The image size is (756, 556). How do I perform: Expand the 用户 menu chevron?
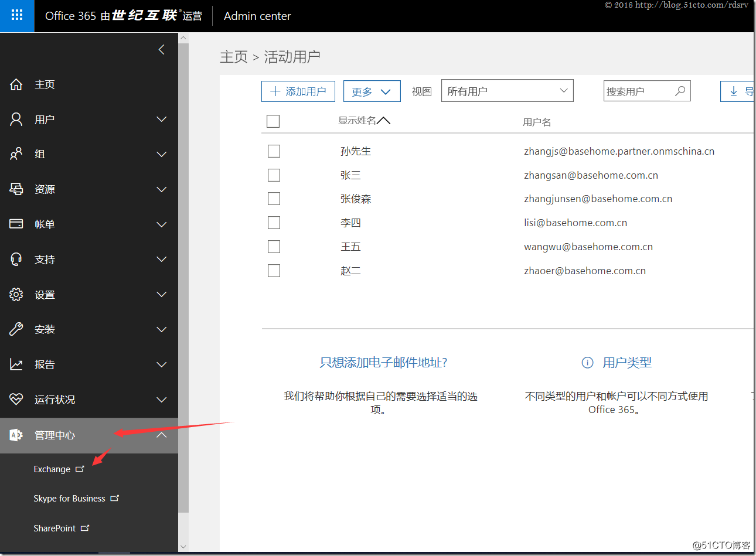[162, 120]
